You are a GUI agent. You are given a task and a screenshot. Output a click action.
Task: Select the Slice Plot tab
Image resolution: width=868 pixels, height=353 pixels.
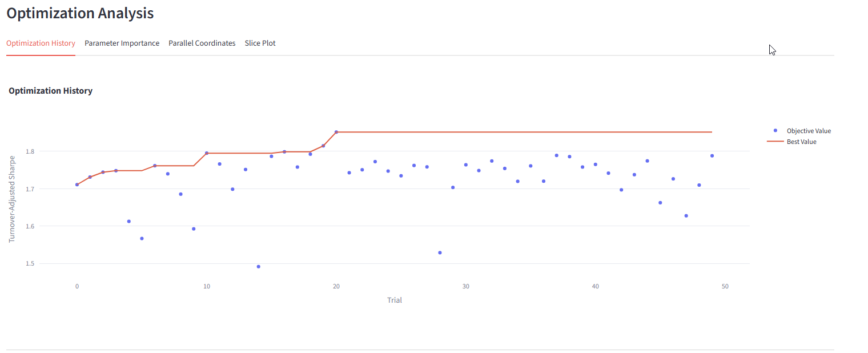point(260,43)
